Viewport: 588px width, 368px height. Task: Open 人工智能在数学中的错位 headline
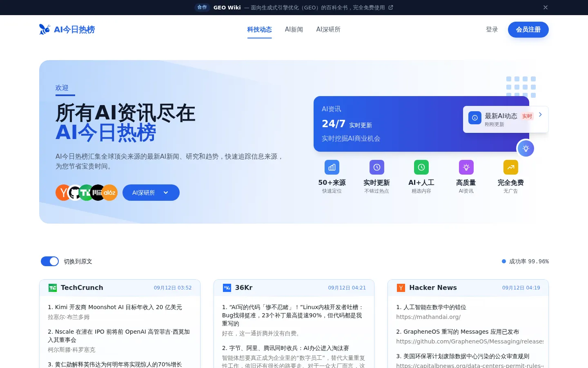point(431,307)
